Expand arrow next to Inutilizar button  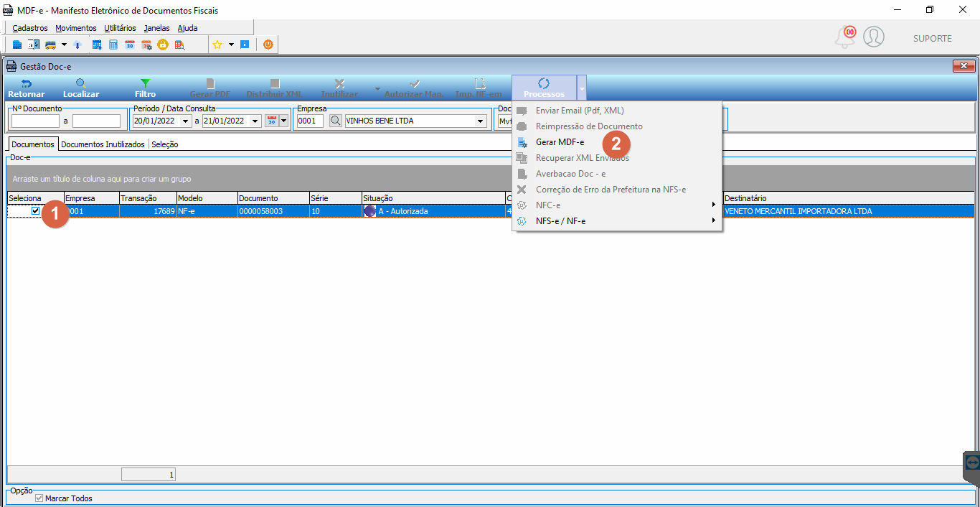click(377, 89)
